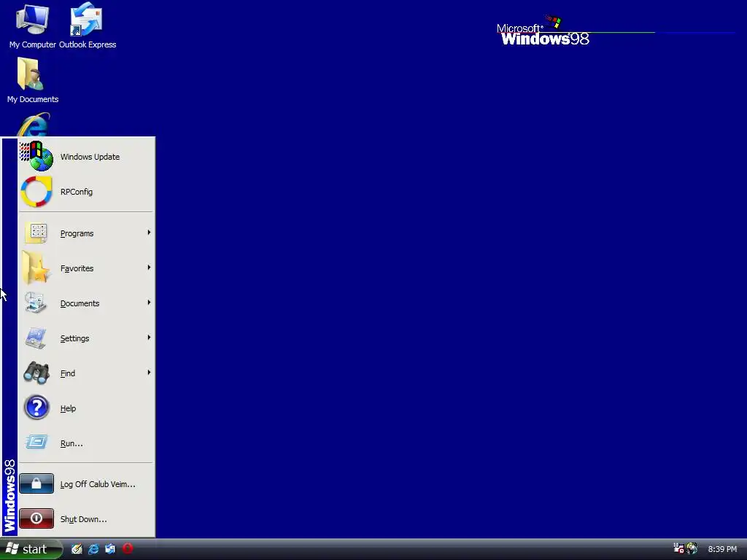
Task: Open Help from the Start menu
Action: coord(86,408)
